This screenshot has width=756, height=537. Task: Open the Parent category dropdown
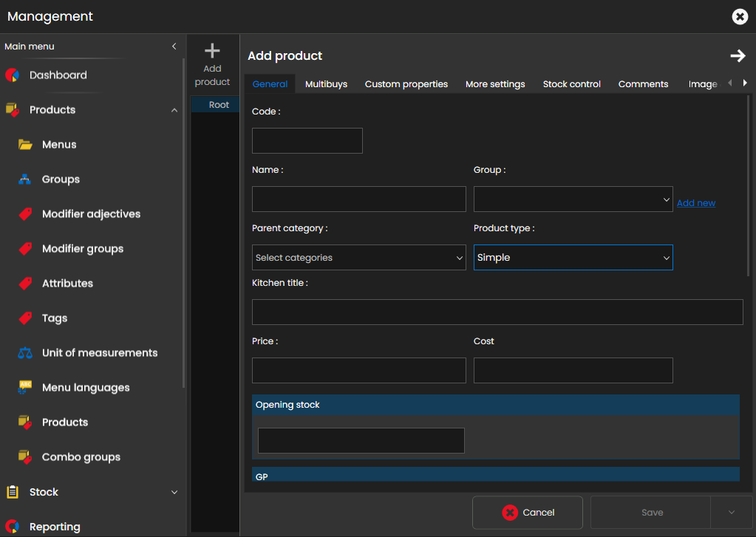[x=358, y=258]
